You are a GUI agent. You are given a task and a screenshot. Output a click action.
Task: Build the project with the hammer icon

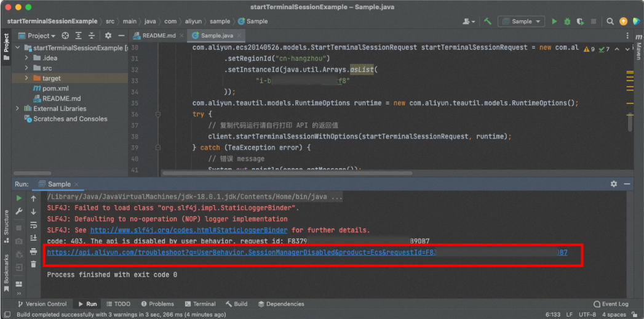(488, 22)
